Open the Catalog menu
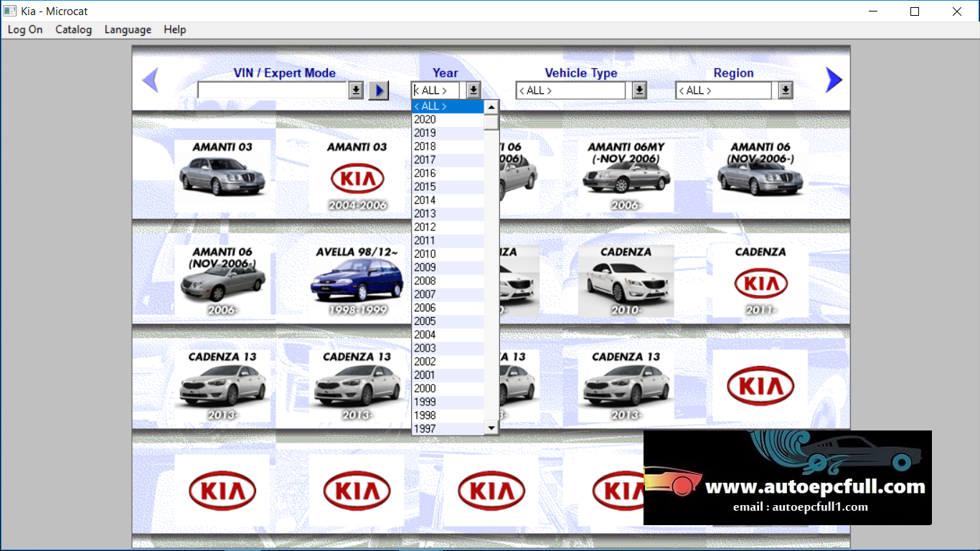Viewport: 980px width, 551px height. point(74,29)
